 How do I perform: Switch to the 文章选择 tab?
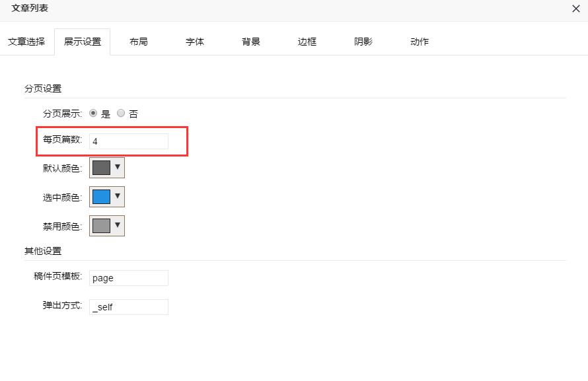click(26, 42)
